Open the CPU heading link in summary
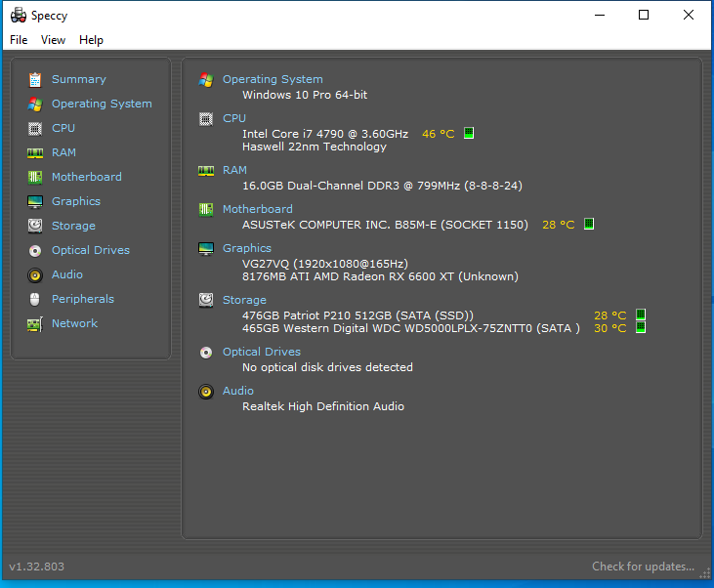This screenshot has width=714, height=588. click(234, 118)
